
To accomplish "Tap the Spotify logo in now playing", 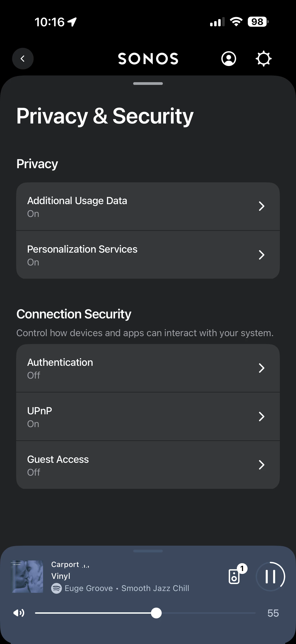I will click(57, 588).
